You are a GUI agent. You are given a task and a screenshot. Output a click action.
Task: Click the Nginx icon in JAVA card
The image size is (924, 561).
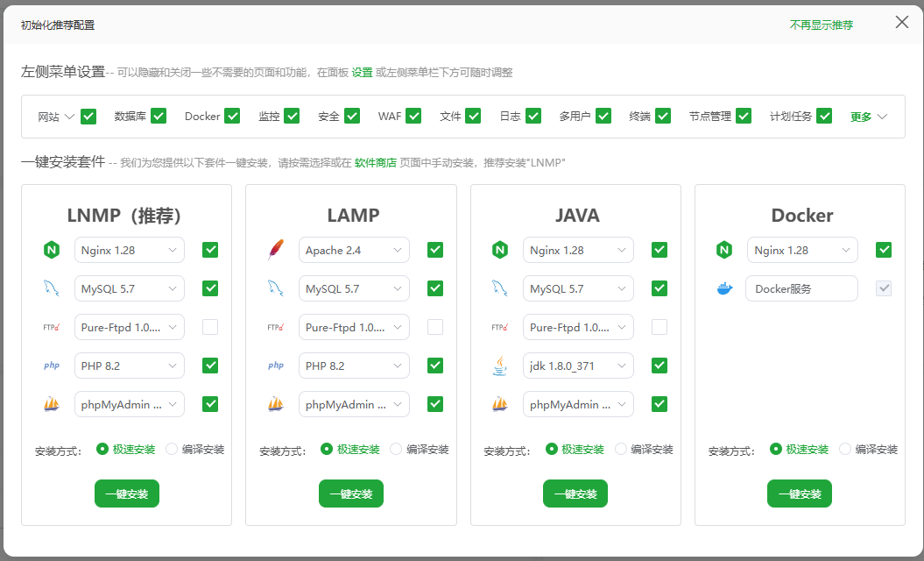point(500,250)
